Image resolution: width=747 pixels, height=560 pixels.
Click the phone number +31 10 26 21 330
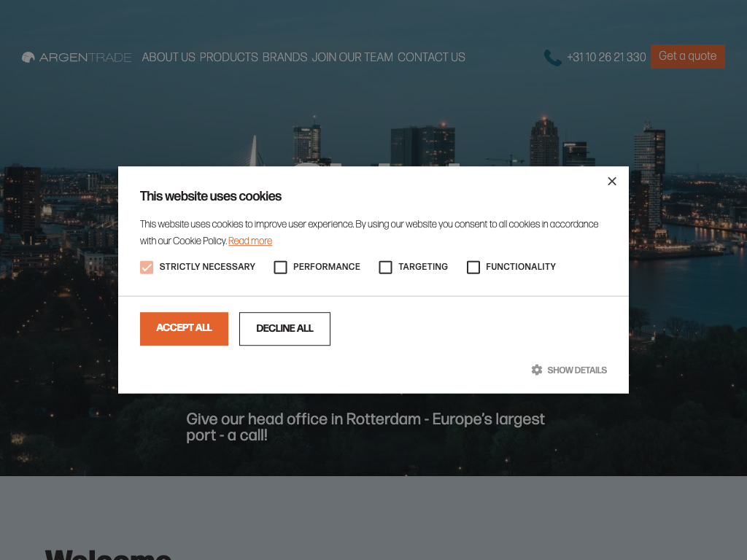click(x=606, y=57)
